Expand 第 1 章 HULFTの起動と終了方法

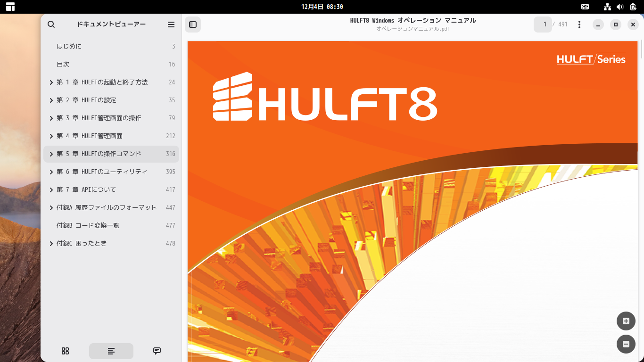pos(51,82)
